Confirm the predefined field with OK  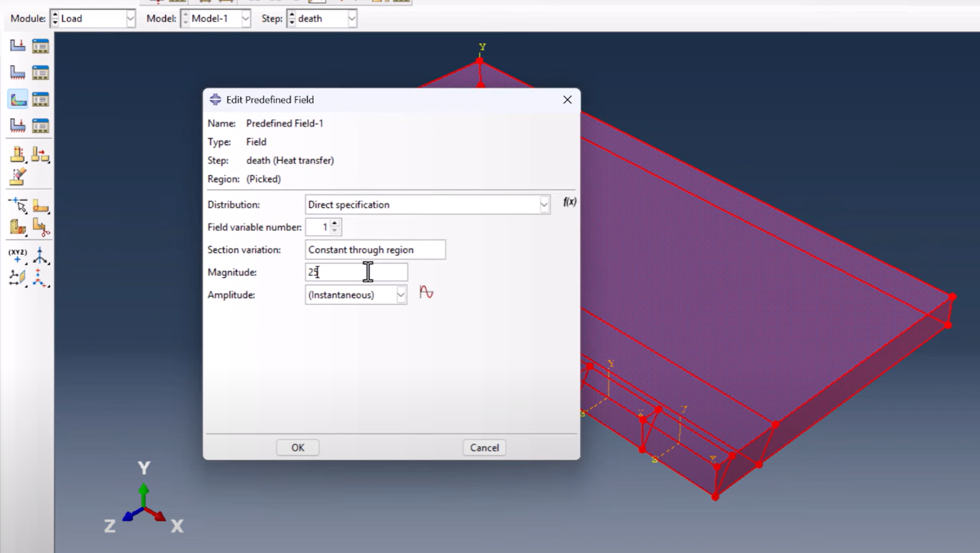(297, 447)
